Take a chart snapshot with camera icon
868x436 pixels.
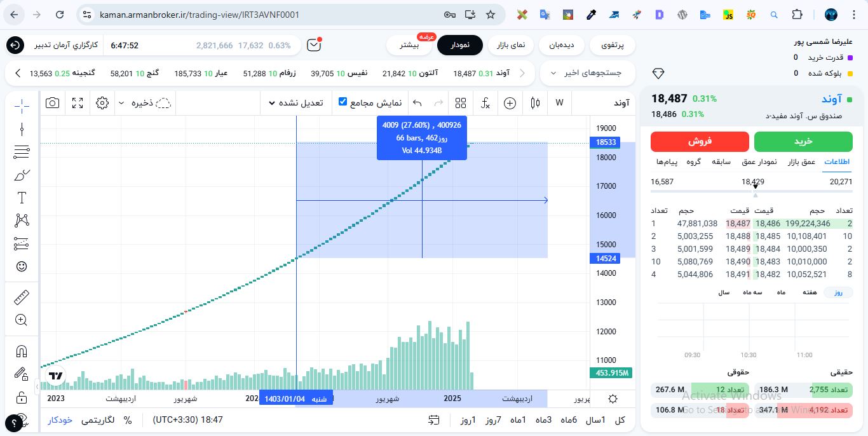click(53, 103)
